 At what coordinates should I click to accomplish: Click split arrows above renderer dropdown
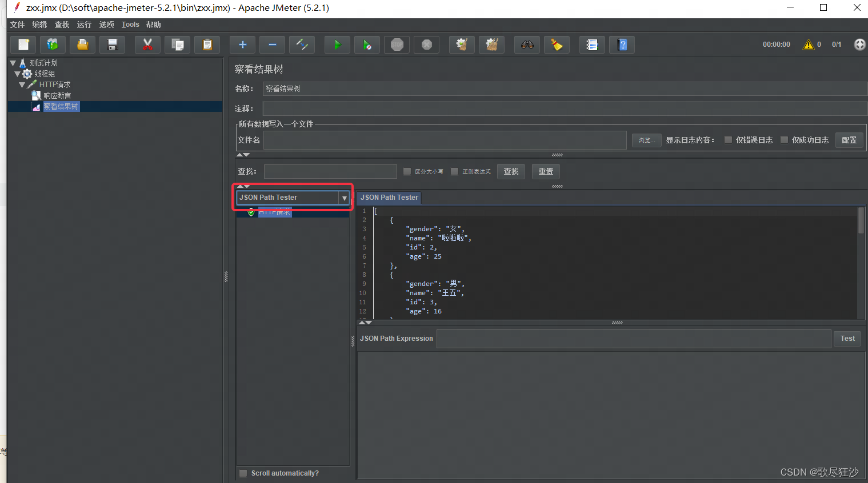pyautogui.click(x=243, y=186)
